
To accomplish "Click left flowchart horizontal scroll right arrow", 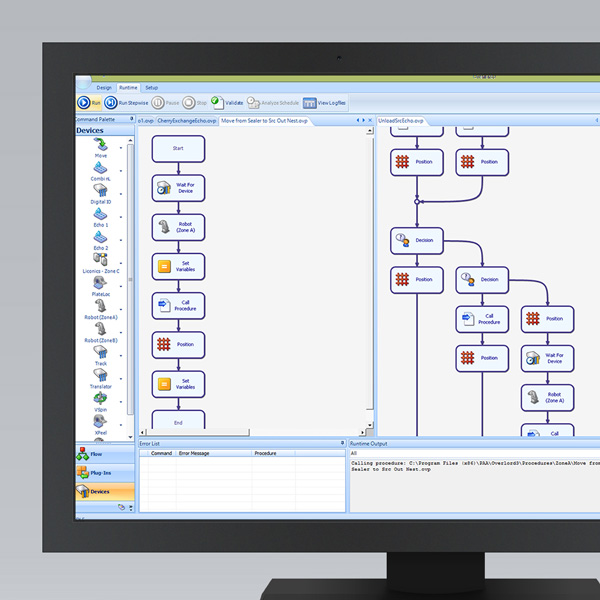I will coord(362,432).
